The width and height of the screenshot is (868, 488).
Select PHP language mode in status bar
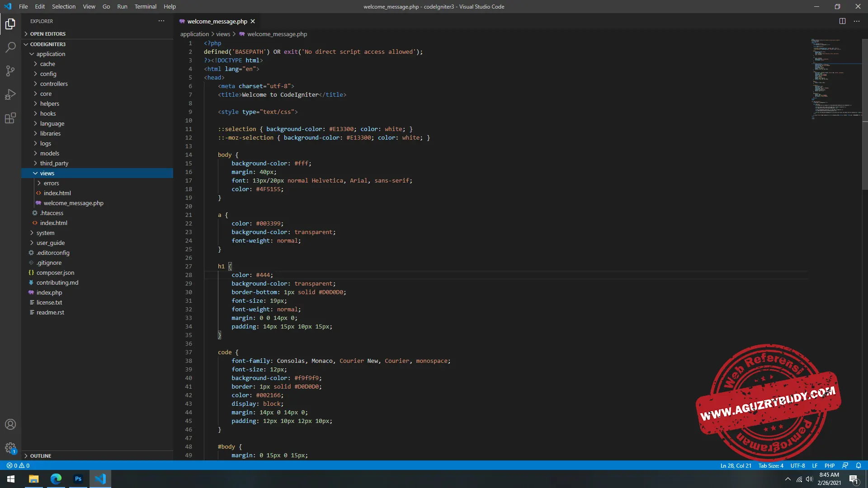[x=830, y=465]
